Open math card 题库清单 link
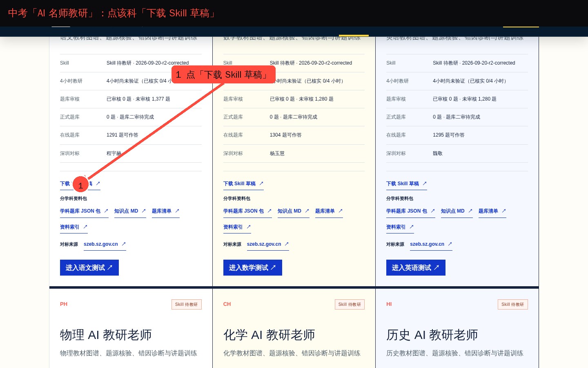The width and height of the screenshot is (588, 368). [x=329, y=211]
